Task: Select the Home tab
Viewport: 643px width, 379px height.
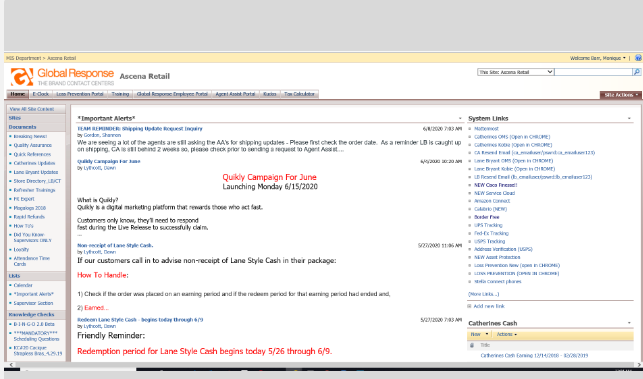Action: [18, 94]
